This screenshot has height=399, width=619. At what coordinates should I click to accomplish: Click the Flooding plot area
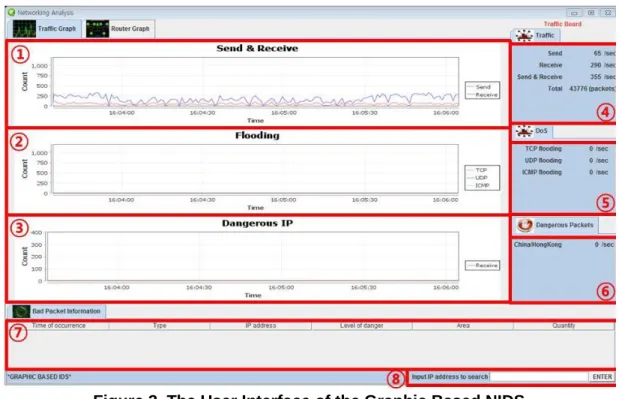256,169
